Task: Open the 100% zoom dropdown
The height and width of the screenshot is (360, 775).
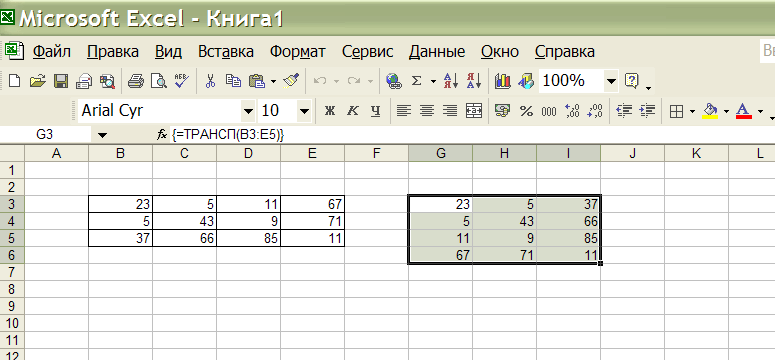Action: point(612,81)
